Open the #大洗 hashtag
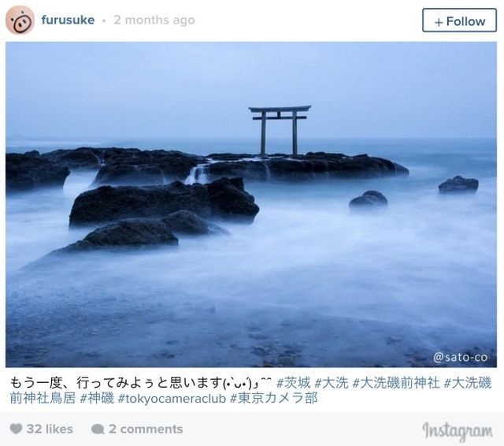This screenshot has height=446, width=504. click(x=332, y=383)
